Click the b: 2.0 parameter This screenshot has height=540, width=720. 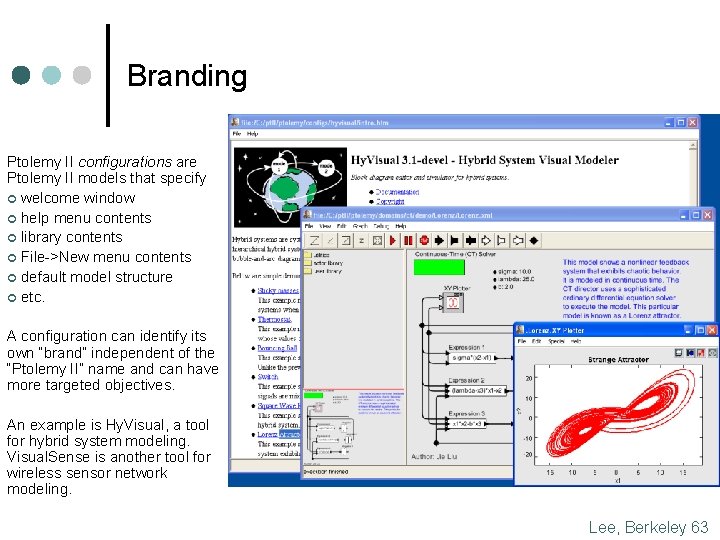[x=504, y=287]
